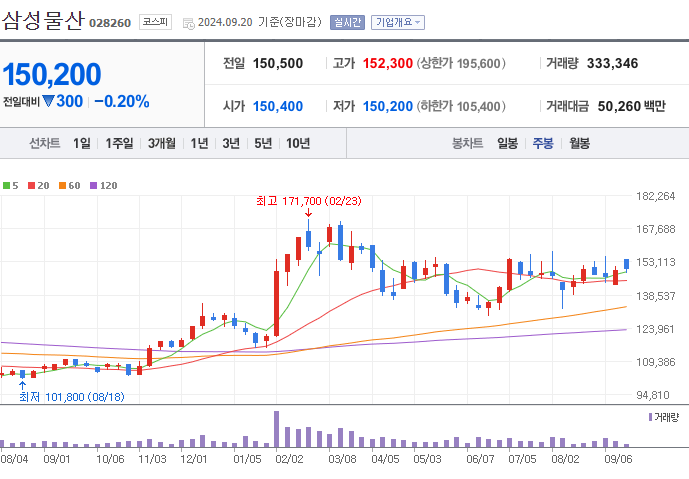
Task: Click the 고가 value 152,300
Action: 388,63
